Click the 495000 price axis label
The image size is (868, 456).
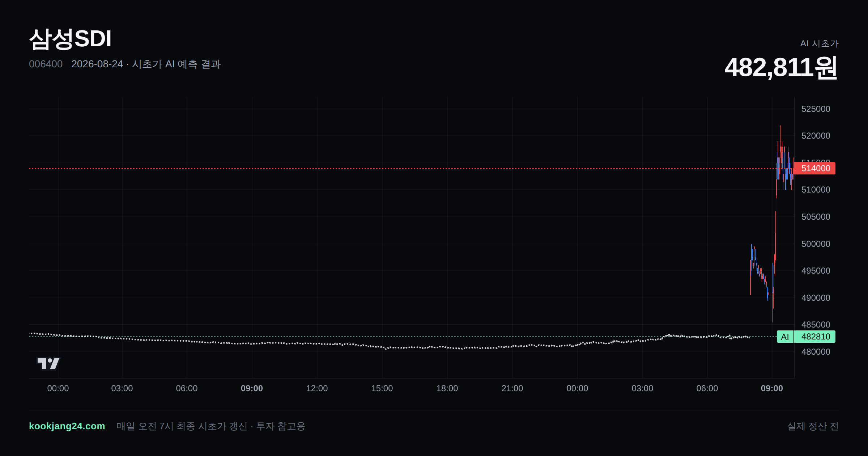coord(816,271)
